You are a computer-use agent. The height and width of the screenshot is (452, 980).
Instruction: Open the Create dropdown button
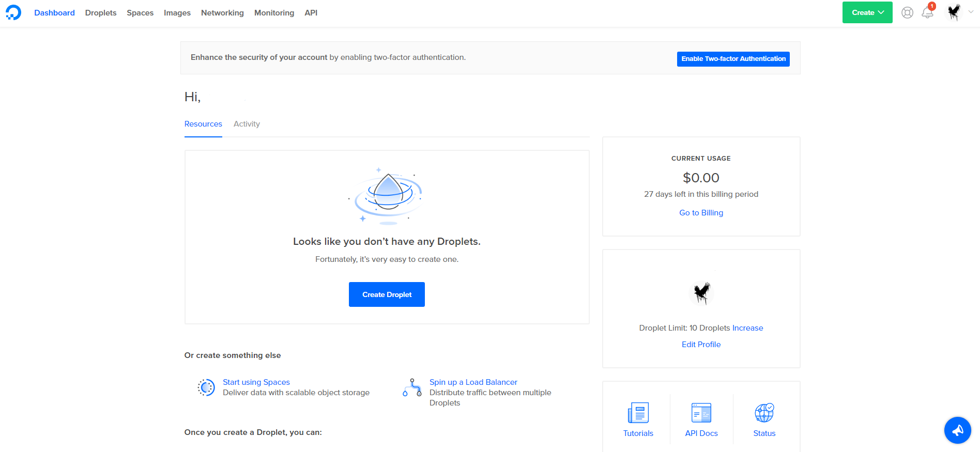[x=867, y=12]
